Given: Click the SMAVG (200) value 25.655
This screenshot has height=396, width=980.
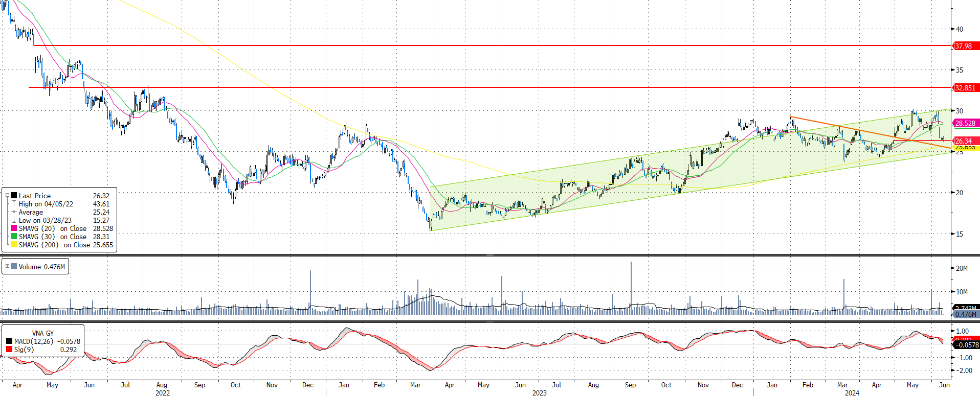Looking at the screenshot, I should point(103,245).
